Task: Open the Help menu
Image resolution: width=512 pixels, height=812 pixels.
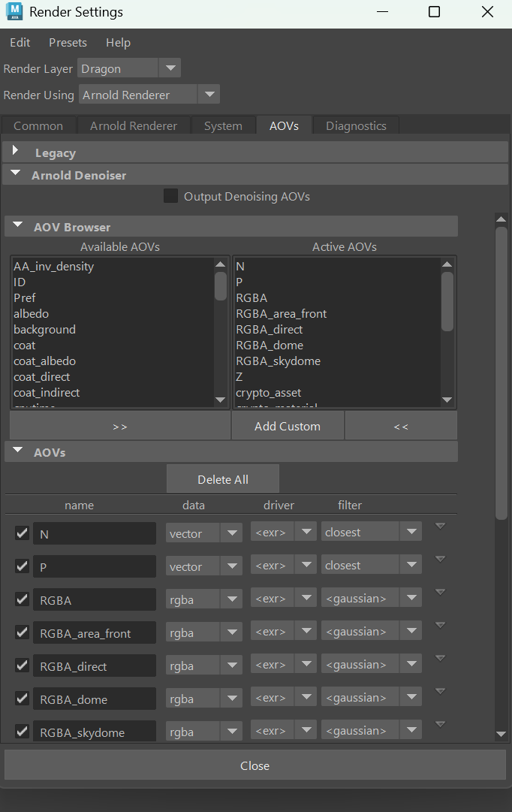Action: (118, 43)
